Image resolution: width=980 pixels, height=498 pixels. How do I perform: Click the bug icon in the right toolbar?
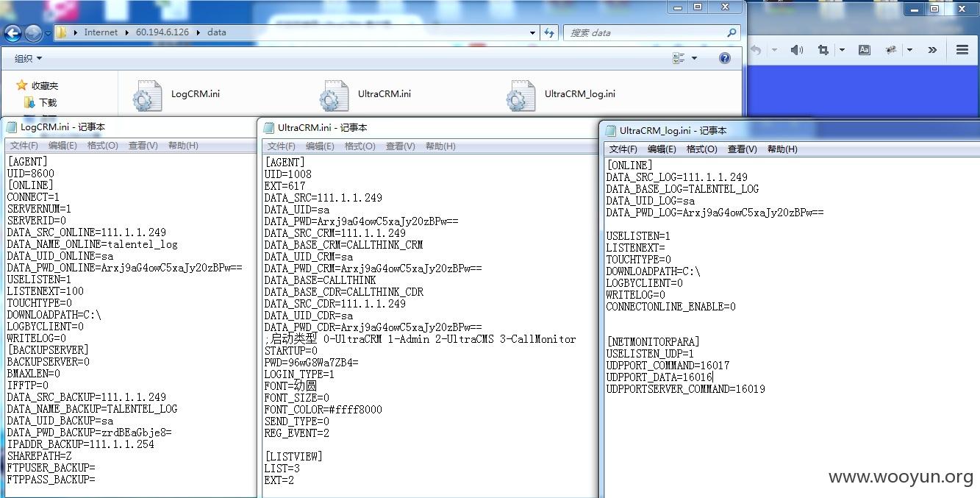pyautogui.click(x=891, y=50)
